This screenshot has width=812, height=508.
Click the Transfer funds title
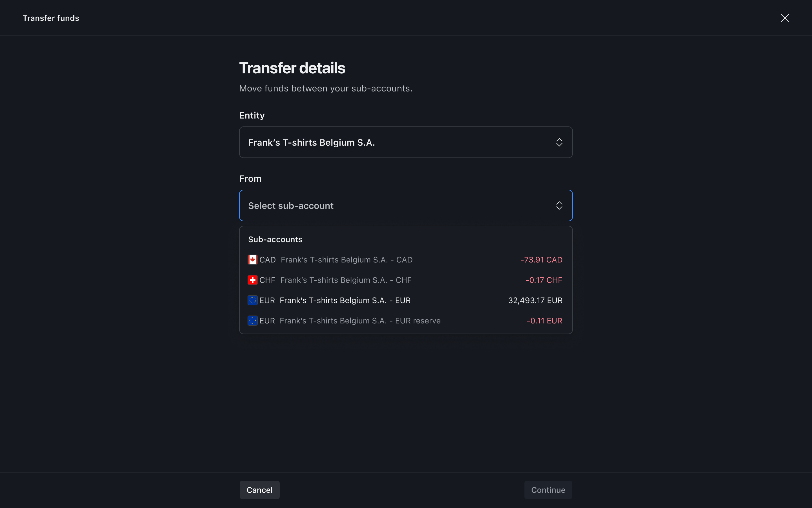pyautogui.click(x=51, y=18)
